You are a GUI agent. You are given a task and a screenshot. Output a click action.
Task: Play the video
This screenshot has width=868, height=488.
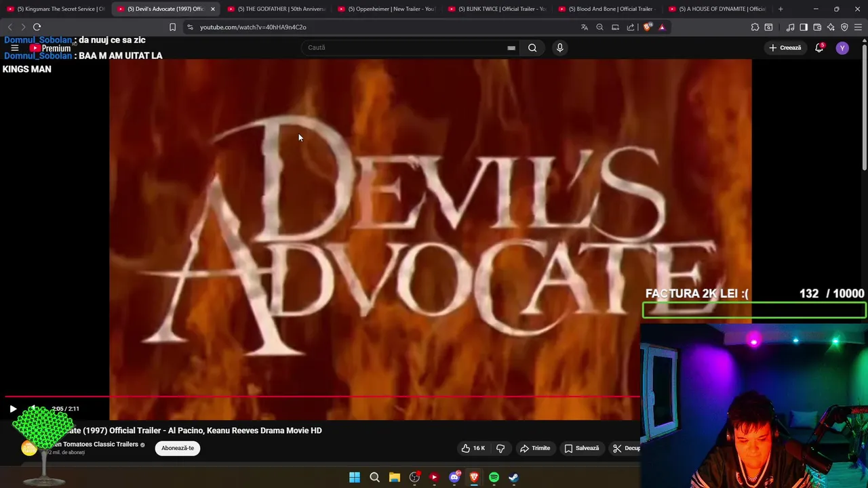click(x=13, y=409)
